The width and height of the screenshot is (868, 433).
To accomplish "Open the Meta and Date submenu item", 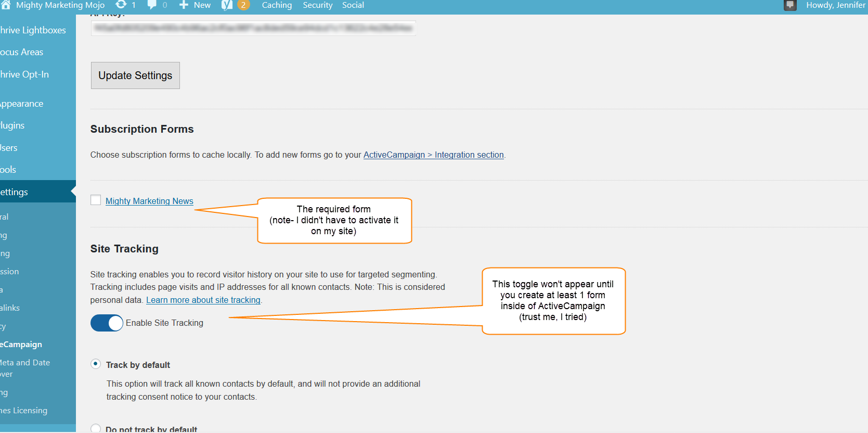I will pyautogui.click(x=25, y=368).
